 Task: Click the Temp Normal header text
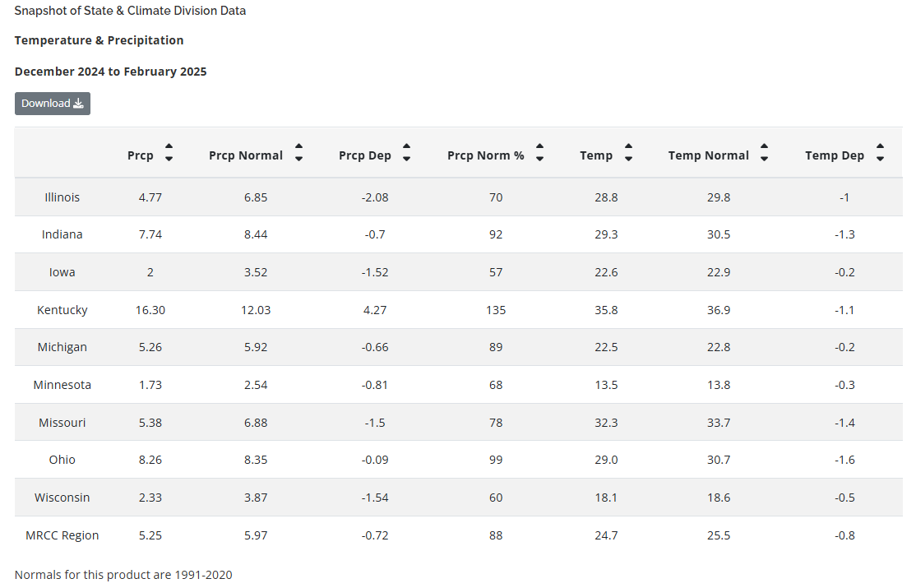(x=709, y=155)
